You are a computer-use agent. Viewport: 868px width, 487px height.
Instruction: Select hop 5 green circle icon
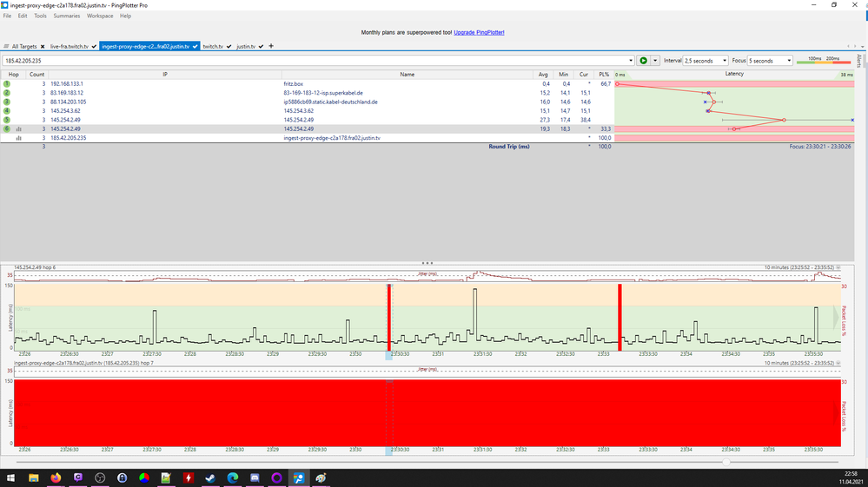pyautogui.click(x=7, y=120)
